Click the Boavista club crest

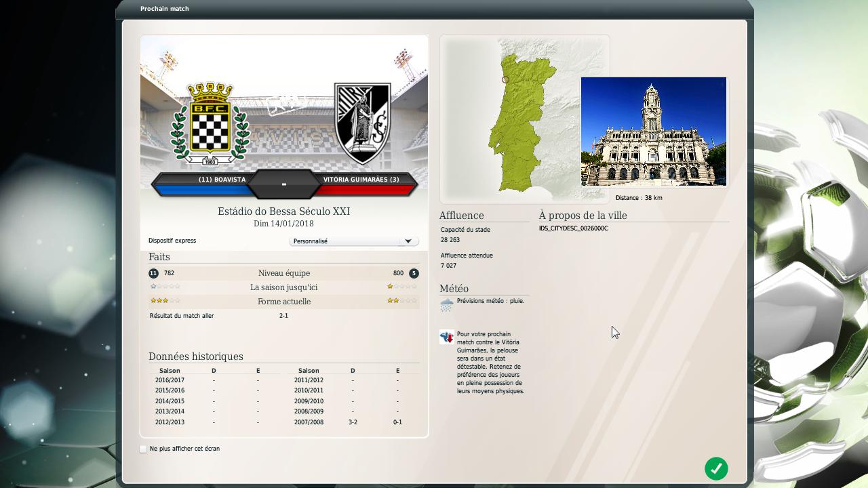[x=210, y=123]
